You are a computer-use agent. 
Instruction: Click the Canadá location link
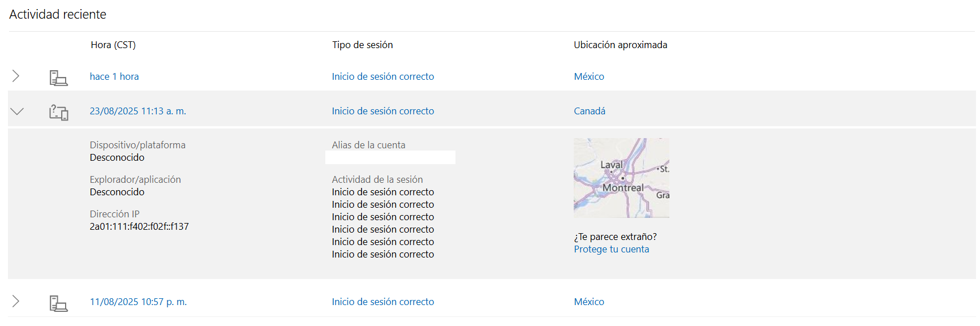pyautogui.click(x=590, y=111)
